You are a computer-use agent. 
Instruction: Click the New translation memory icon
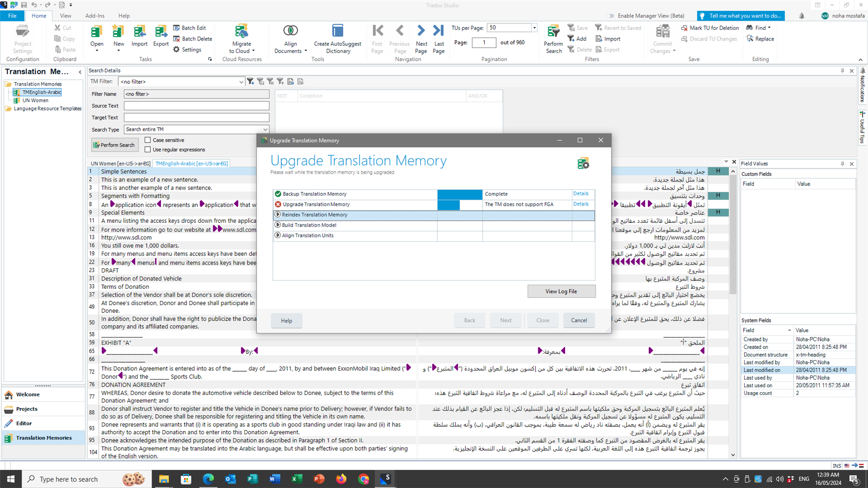click(118, 32)
